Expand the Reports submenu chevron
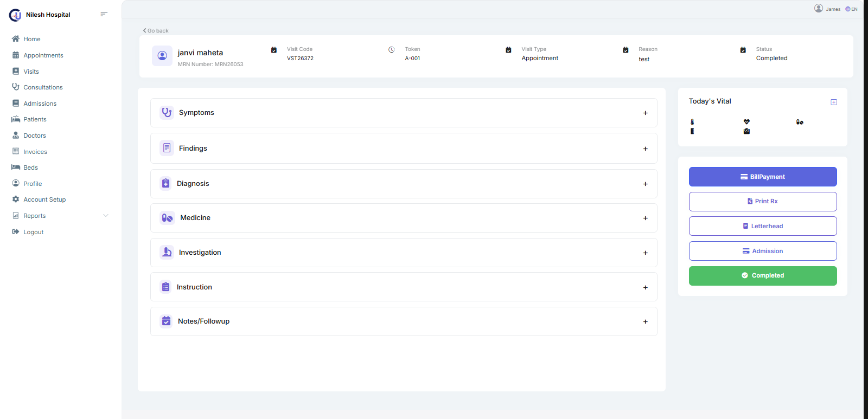This screenshot has height=419, width=868. click(106, 215)
